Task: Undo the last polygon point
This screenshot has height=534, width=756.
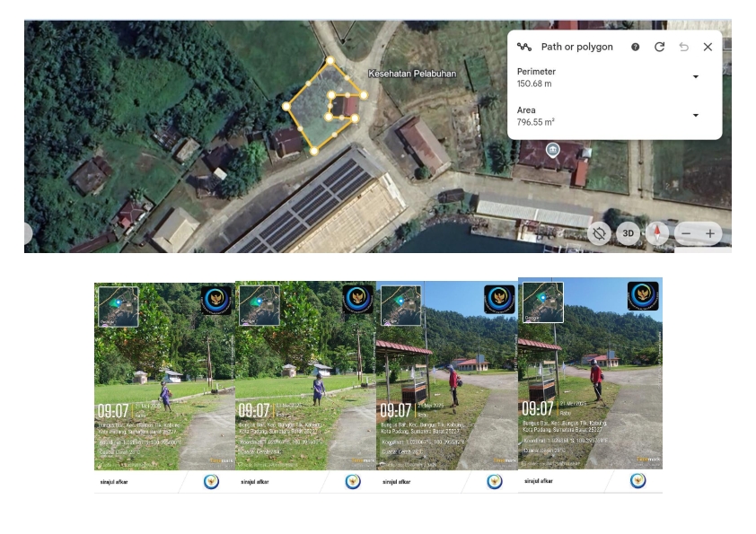Action: point(683,47)
